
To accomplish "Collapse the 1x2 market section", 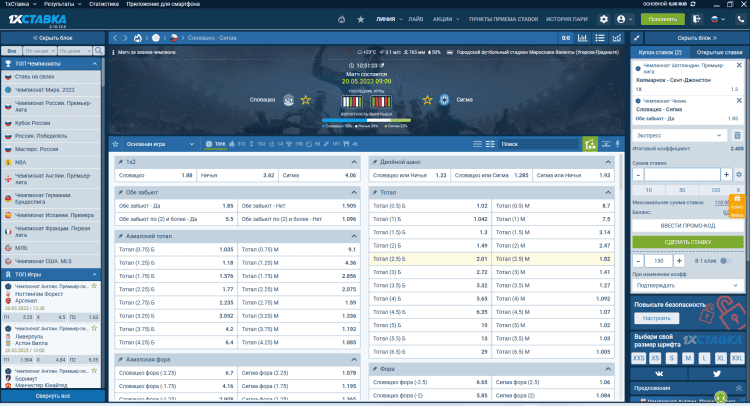I will [x=352, y=162].
